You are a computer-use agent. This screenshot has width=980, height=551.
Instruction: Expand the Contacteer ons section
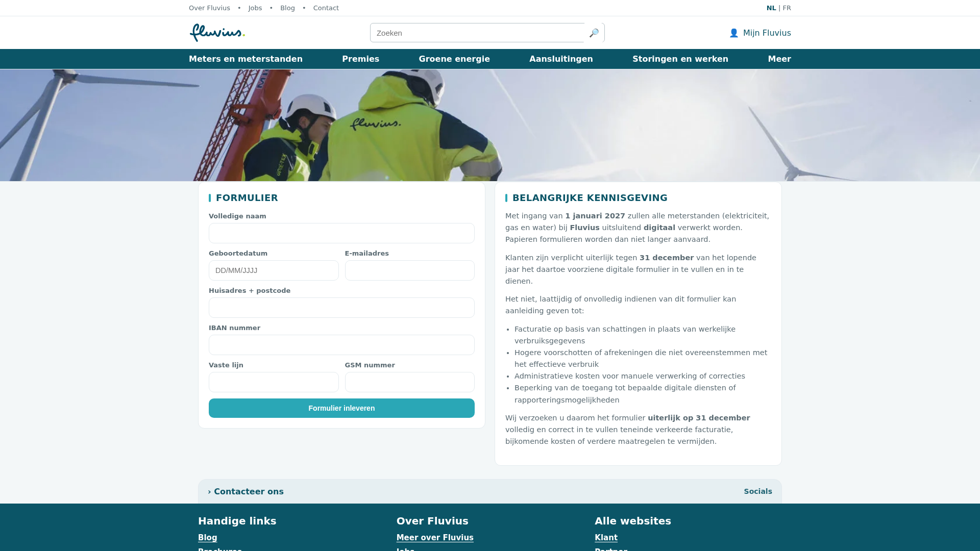point(246,492)
